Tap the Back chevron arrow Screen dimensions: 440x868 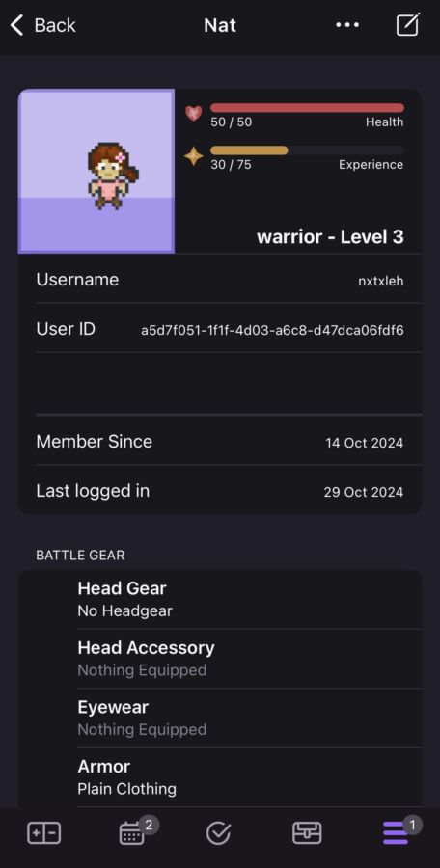16,25
